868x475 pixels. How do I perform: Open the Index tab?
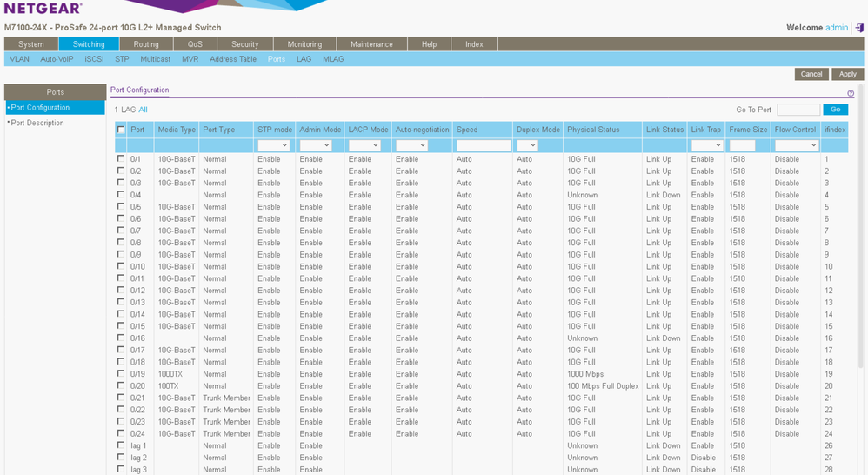(474, 44)
